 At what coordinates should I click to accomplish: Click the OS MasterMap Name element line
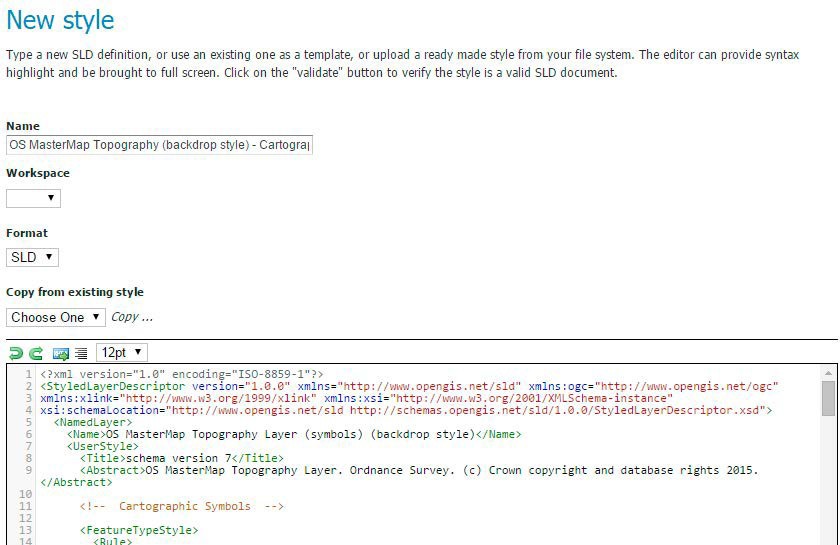(294, 434)
